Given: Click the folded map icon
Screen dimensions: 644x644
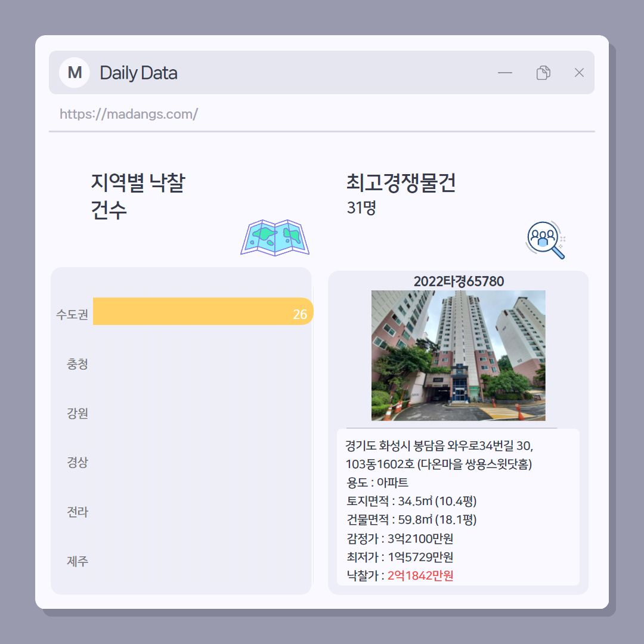Looking at the screenshot, I should coord(275,238).
